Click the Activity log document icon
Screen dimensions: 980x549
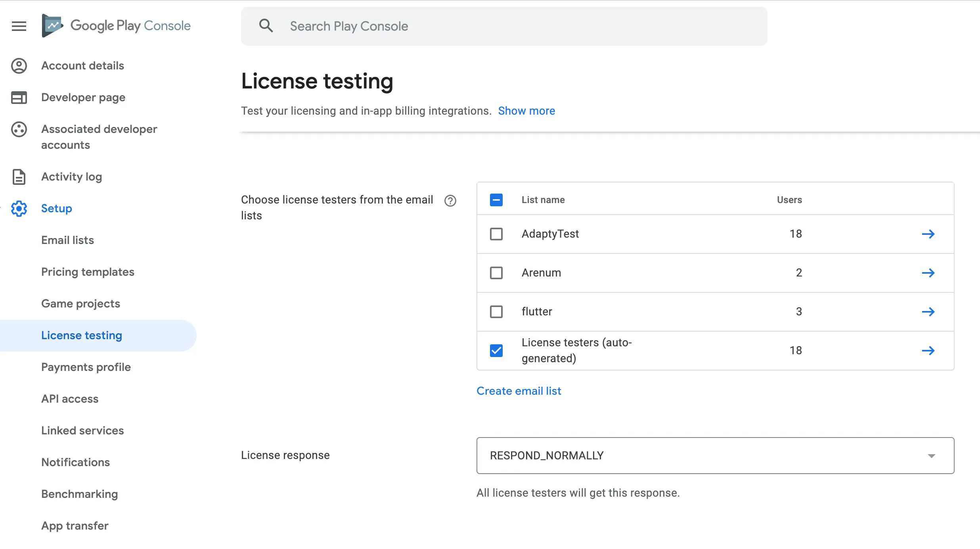coord(19,177)
